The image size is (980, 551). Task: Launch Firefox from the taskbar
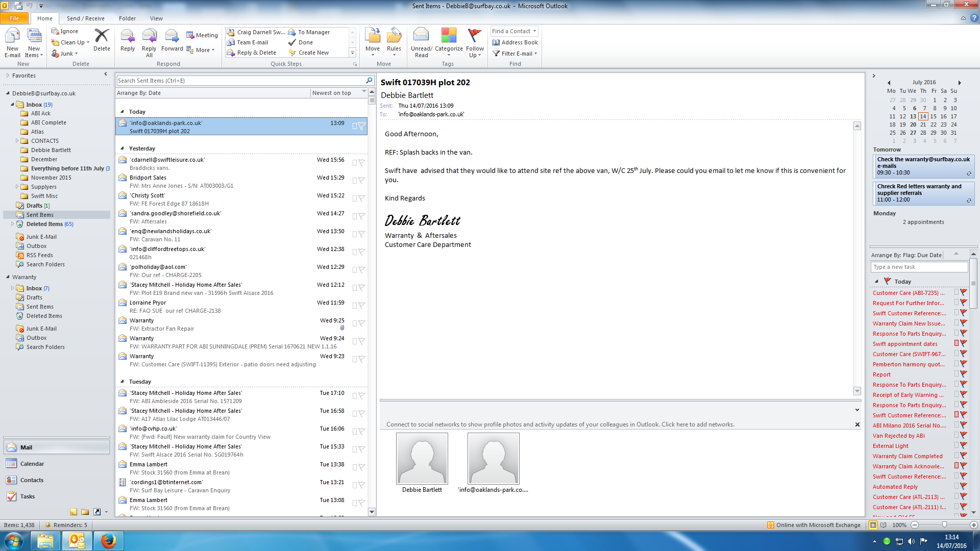pyautogui.click(x=108, y=541)
